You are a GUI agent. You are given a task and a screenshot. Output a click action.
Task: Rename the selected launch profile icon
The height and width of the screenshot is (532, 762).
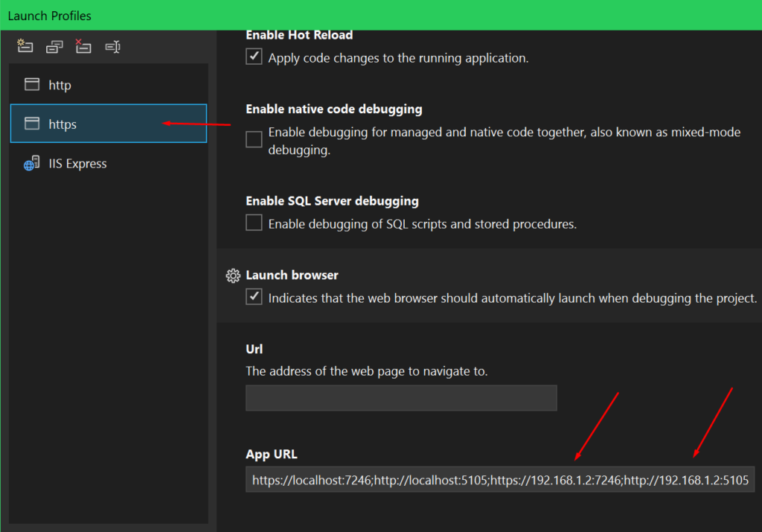pos(113,47)
